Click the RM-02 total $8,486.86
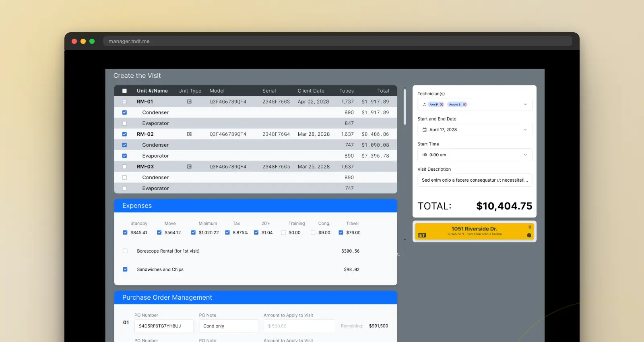644x342 pixels. pyautogui.click(x=375, y=134)
